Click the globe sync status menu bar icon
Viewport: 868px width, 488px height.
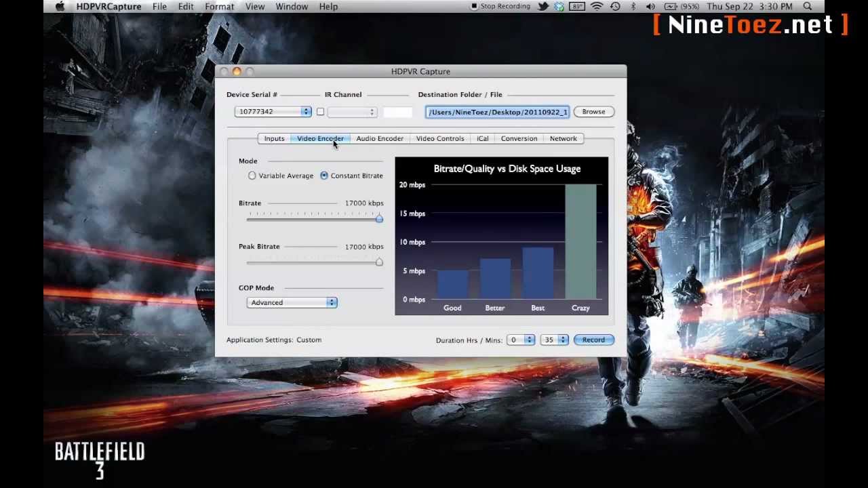(559, 6)
